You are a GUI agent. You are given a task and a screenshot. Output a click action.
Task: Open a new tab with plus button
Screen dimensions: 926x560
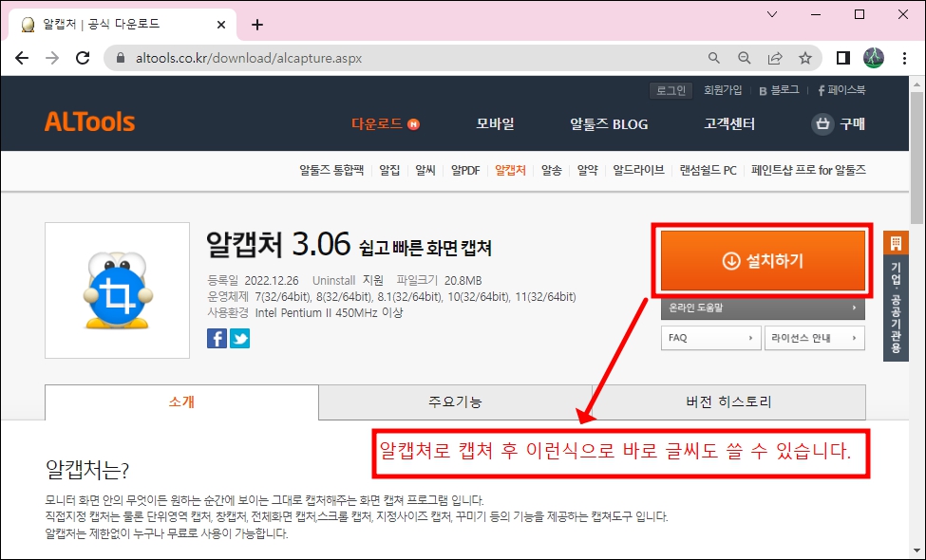[x=256, y=25]
